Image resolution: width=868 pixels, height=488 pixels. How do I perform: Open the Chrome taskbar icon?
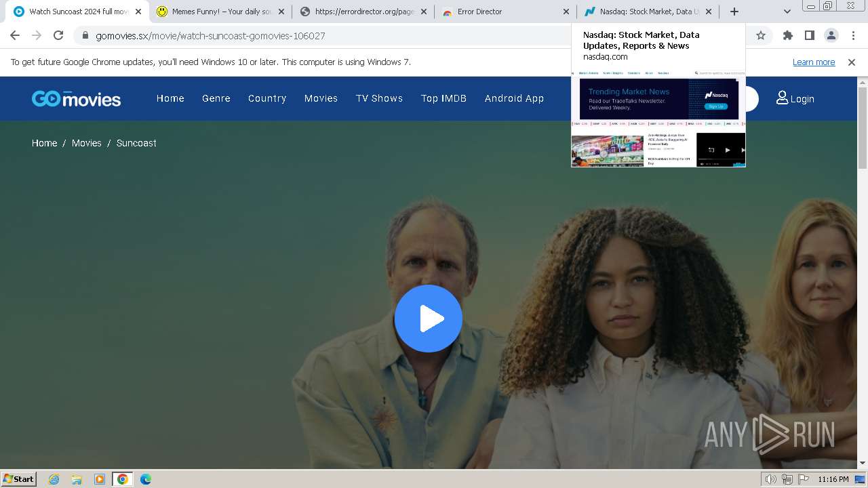[x=123, y=479]
